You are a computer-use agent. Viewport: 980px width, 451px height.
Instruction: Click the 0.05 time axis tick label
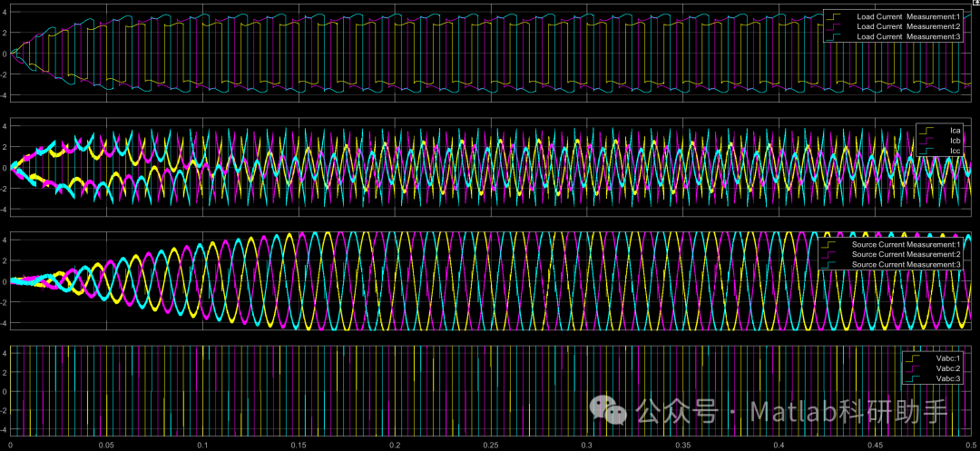point(106,445)
